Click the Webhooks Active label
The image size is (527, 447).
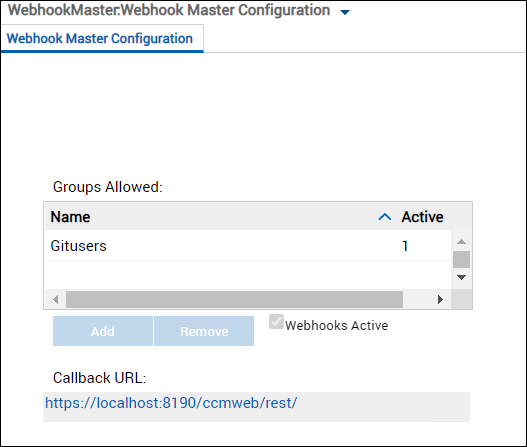click(336, 325)
